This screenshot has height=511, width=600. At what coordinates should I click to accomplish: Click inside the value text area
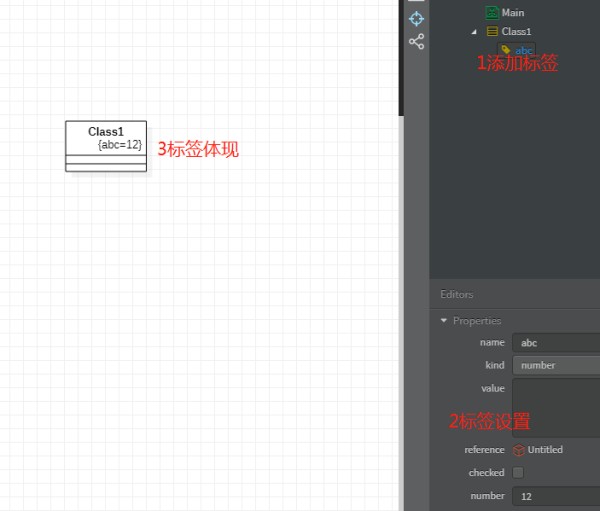pyautogui.click(x=556, y=408)
